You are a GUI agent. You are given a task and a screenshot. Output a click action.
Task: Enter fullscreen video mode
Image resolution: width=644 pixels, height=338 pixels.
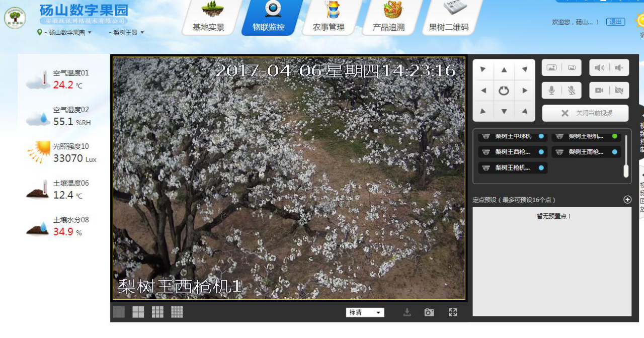coord(452,312)
